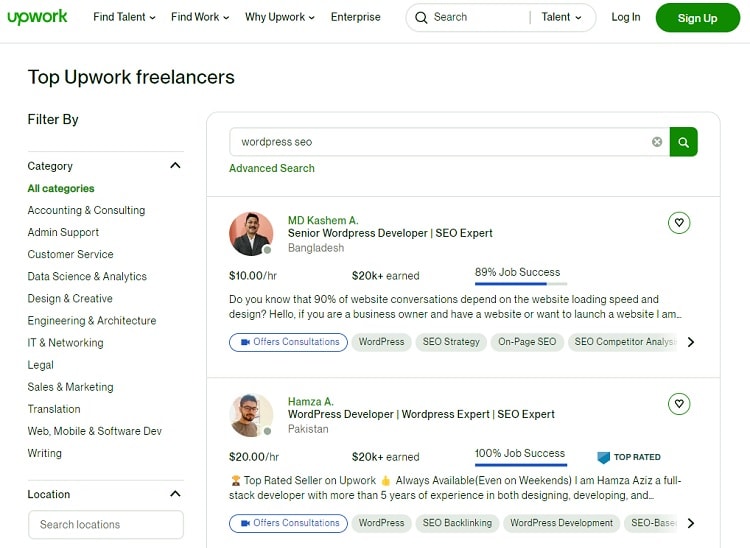Click WordPress tag on Hamza A. card
The image size is (750, 548).
click(x=382, y=523)
